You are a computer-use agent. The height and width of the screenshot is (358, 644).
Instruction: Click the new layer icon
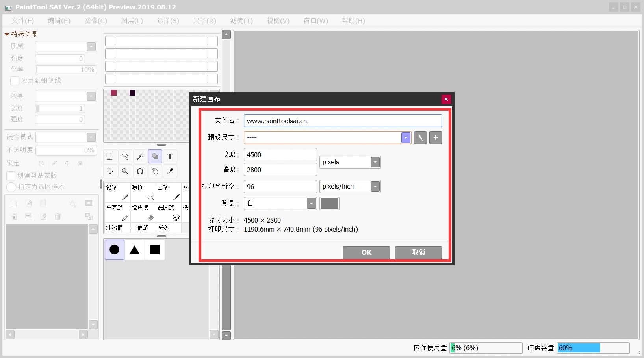[x=14, y=203]
